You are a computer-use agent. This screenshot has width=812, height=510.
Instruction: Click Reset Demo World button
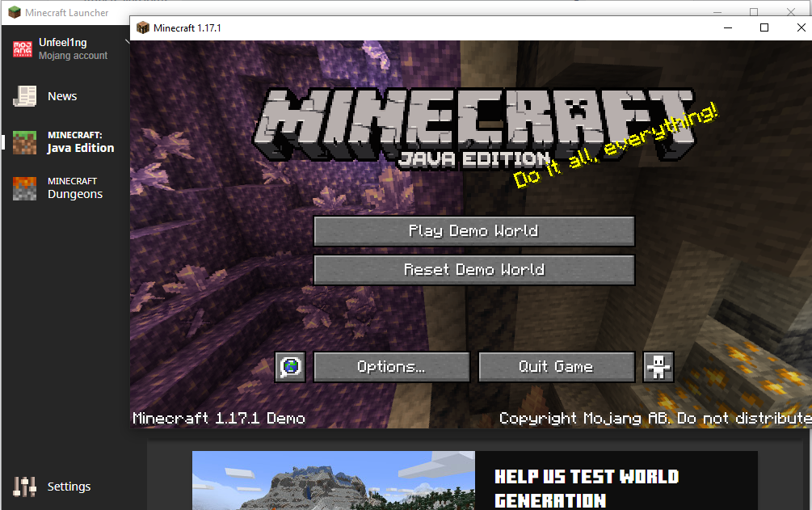pos(473,269)
